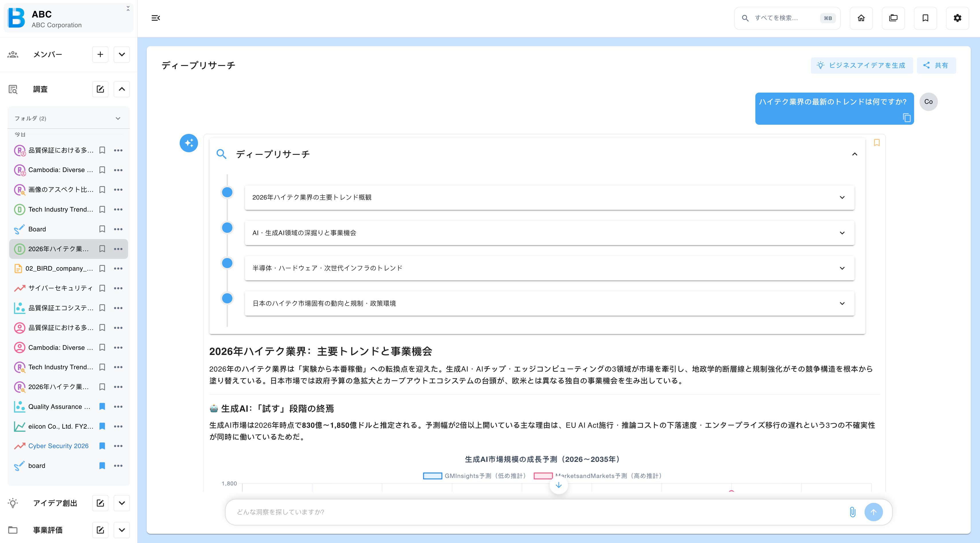Toggle bookmark on 画像のアスペクト比 item
This screenshot has width=980, height=543.
[x=102, y=190]
